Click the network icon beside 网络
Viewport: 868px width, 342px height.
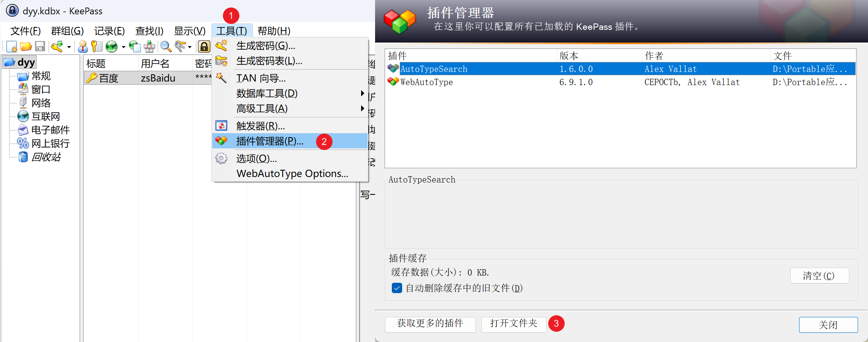pyautogui.click(x=23, y=103)
